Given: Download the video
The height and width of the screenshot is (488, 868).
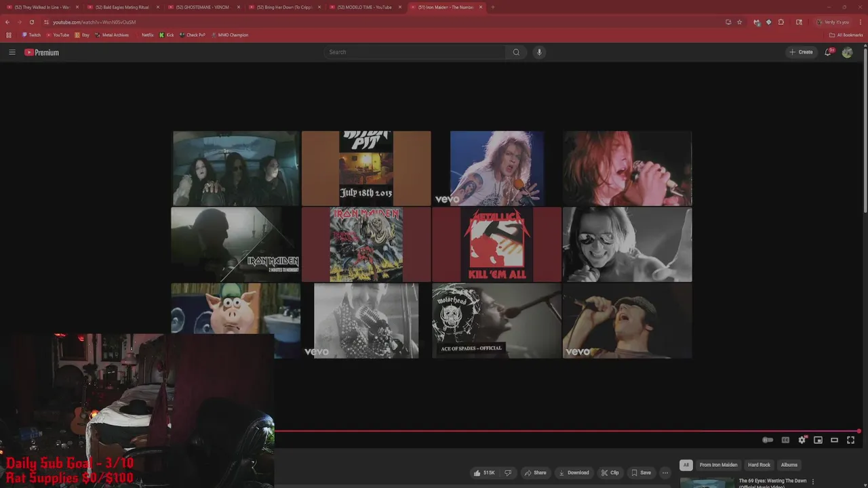Looking at the screenshot, I should coord(574,472).
